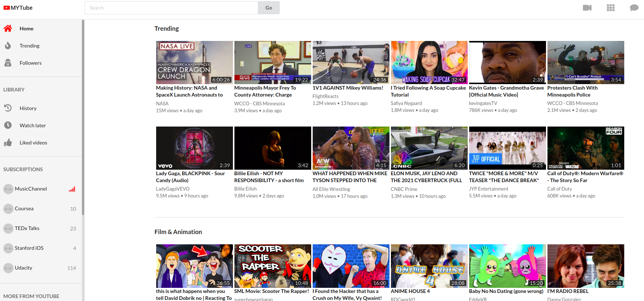Click the Go search button
This screenshot has height=301, width=644.
[x=269, y=8]
